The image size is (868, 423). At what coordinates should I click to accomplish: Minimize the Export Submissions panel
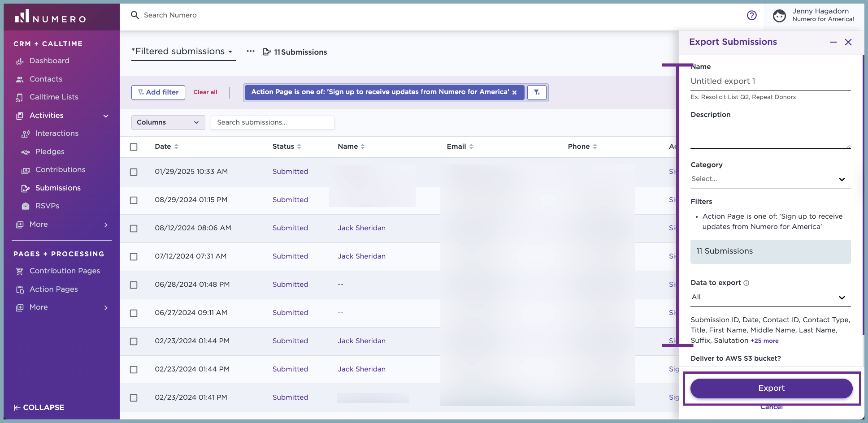pos(833,42)
